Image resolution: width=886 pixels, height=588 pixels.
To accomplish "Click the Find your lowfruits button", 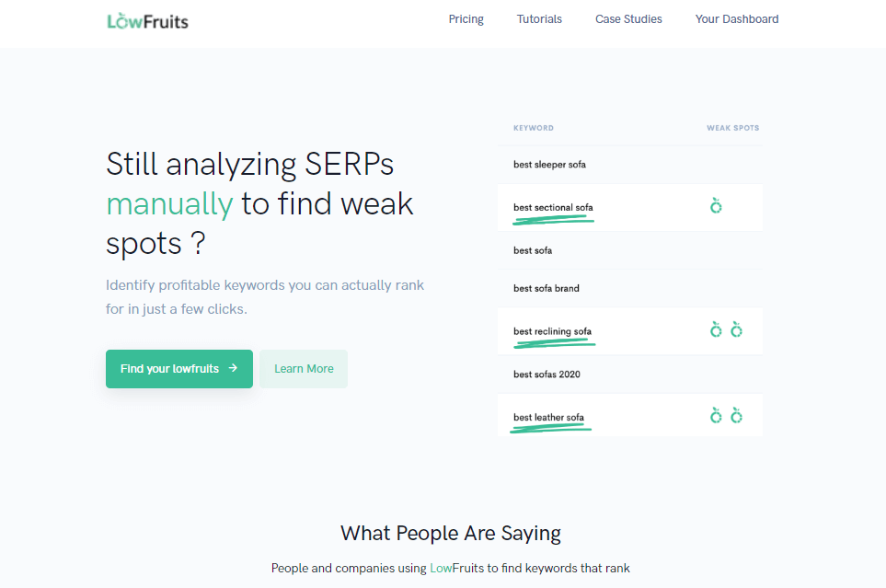I will click(179, 369).
